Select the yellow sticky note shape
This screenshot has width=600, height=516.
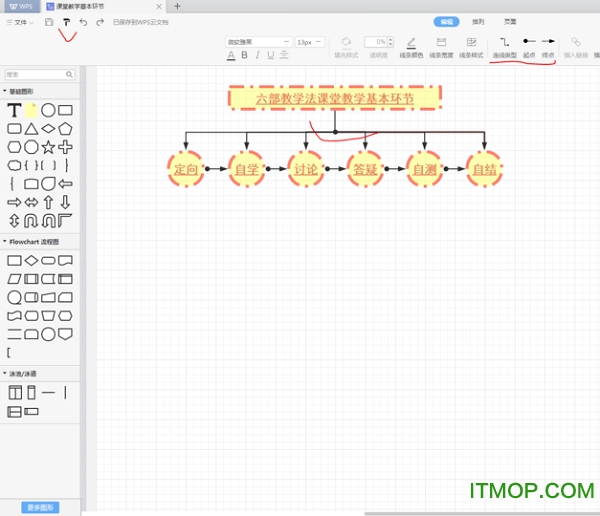tap(31, 110)
